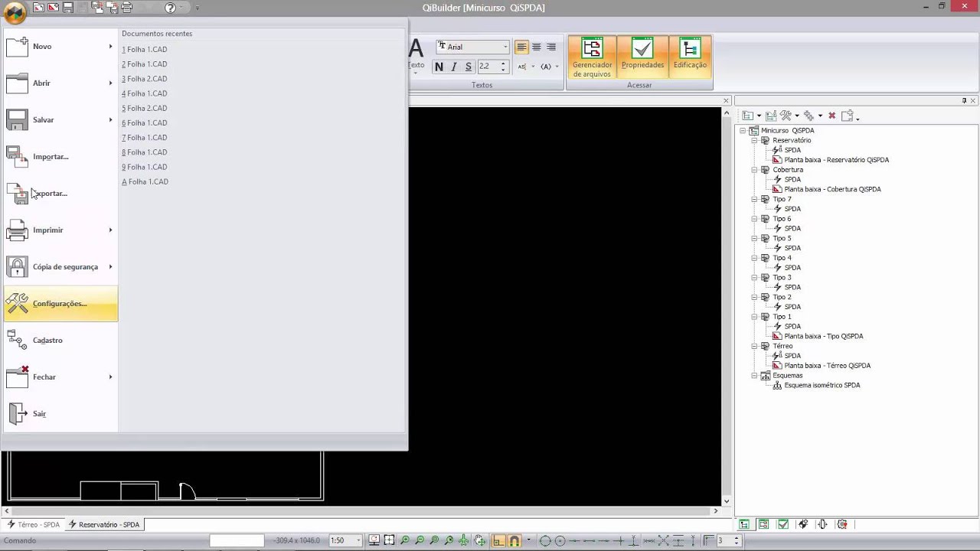
Task: Align text left
Action: (x=521, y=47)
